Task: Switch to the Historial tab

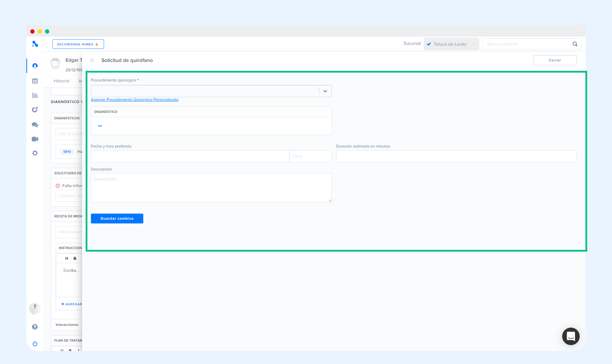Action: (x=61, y=81)
